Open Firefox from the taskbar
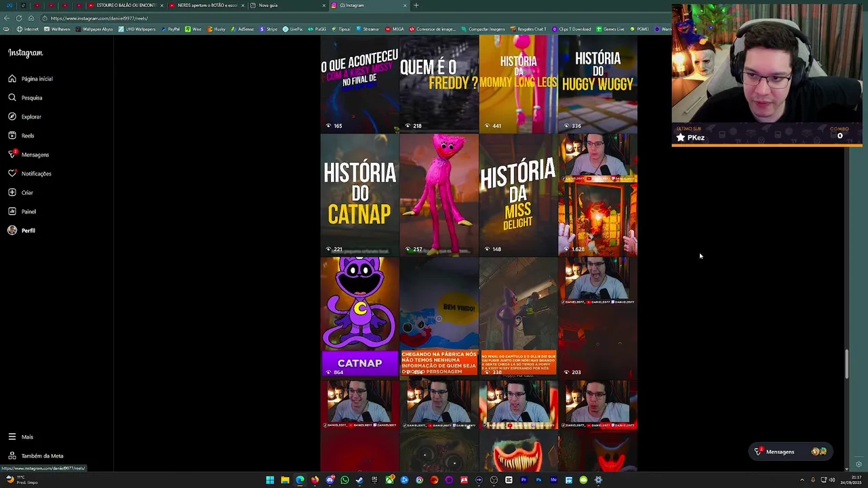This screenshot has width=868, height=488. click(x=315, y=480)
